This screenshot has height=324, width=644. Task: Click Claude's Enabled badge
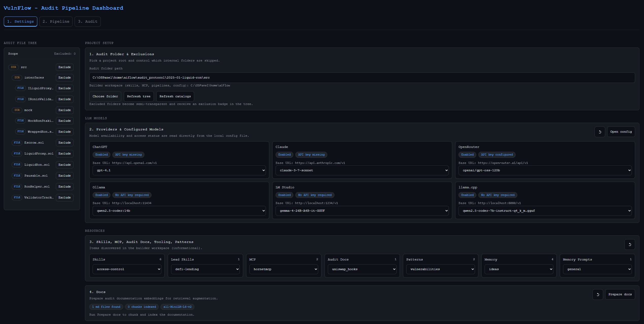pos(284,155)
